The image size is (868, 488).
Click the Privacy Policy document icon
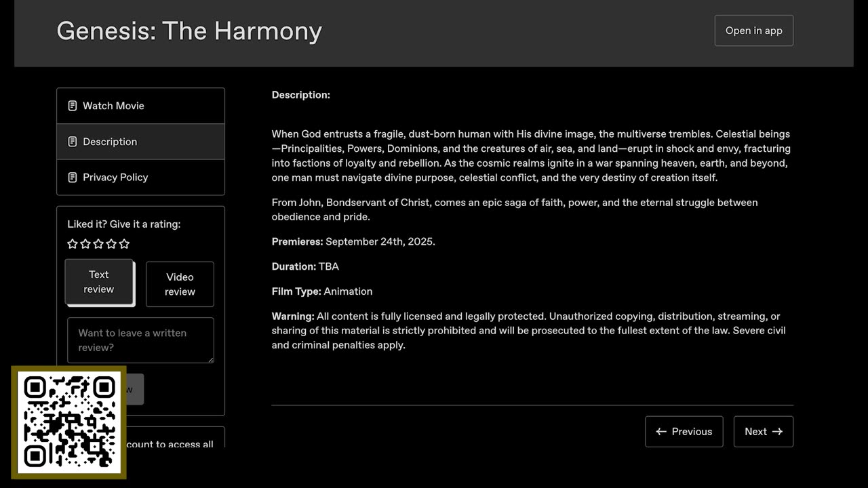73,178
